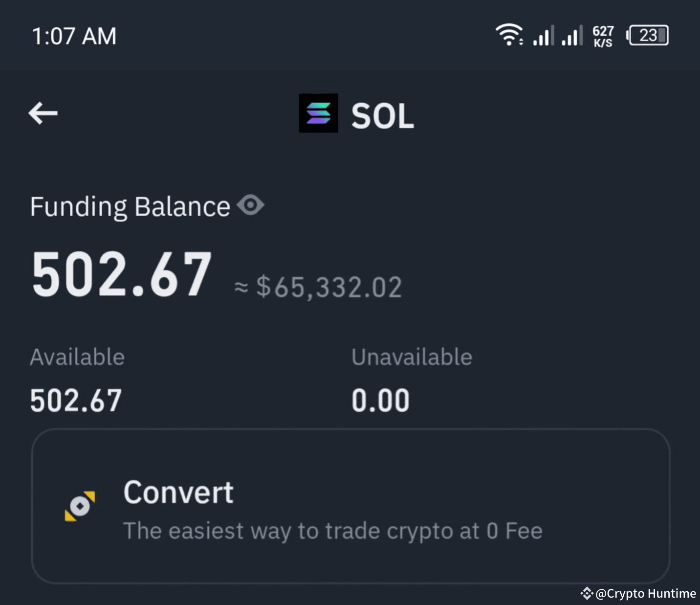Tap the Wi-Fi status icon
Viewport: 700px width, 605px height.
click(509, 35)
